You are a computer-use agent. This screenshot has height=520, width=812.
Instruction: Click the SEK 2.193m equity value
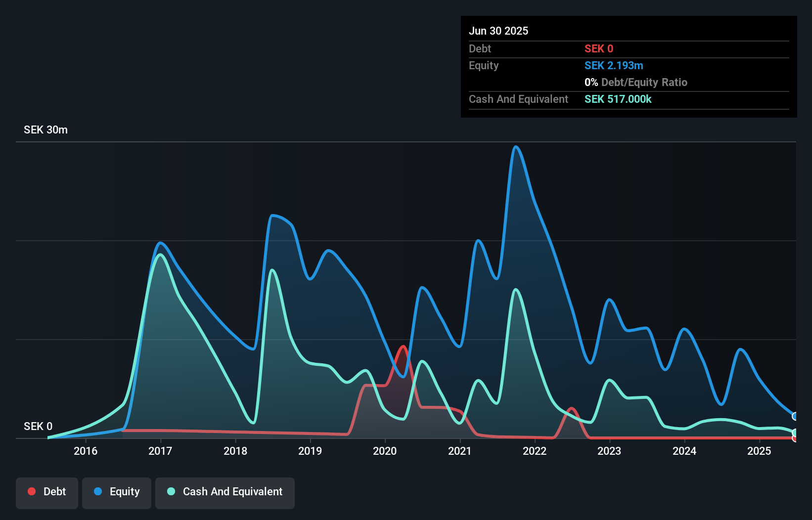tap(614, 65)
